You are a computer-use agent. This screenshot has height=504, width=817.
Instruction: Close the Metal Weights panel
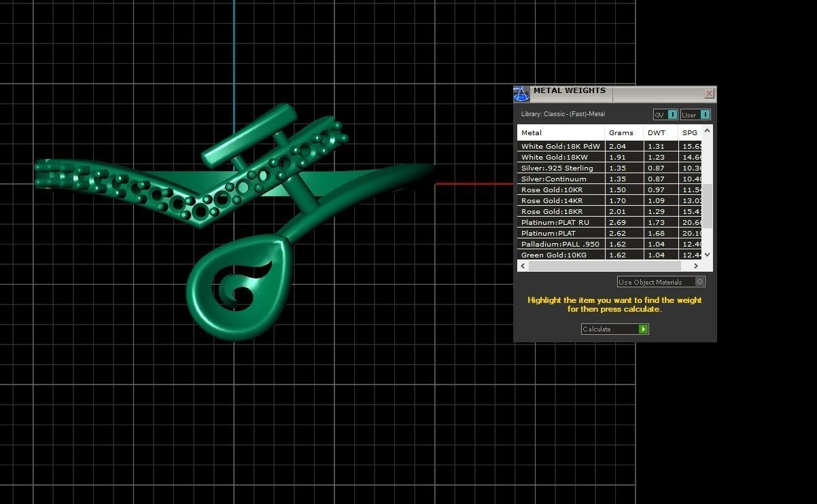[x=709, y=94]
